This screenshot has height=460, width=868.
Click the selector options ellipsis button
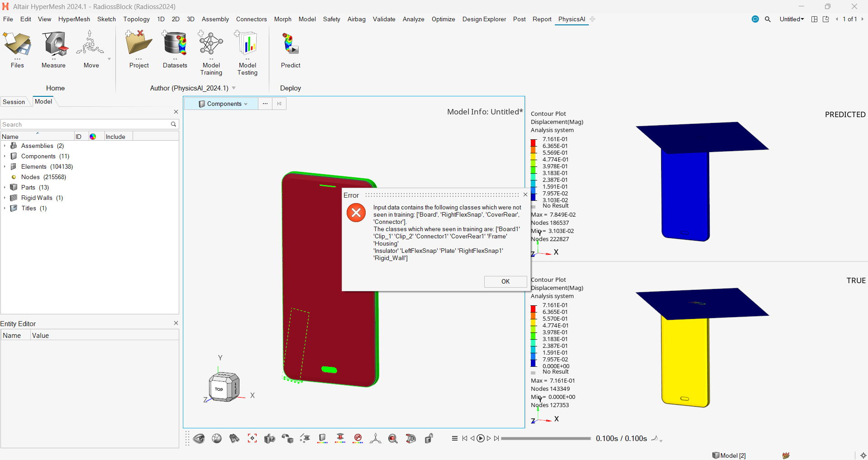tap(265, 104)
